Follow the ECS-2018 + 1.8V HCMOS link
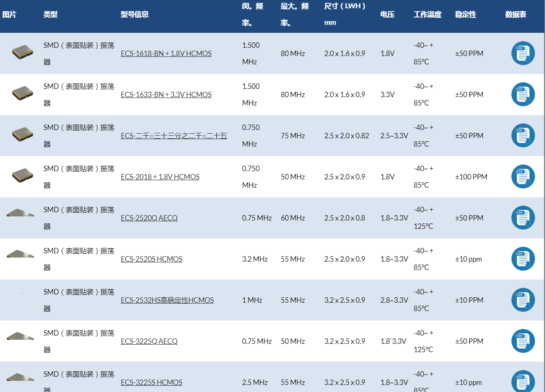This screenshot has width=545, height=392. point(160,177)
